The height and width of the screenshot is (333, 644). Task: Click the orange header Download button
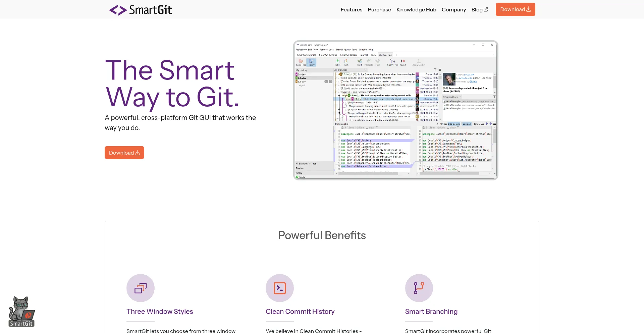[515, 9]
